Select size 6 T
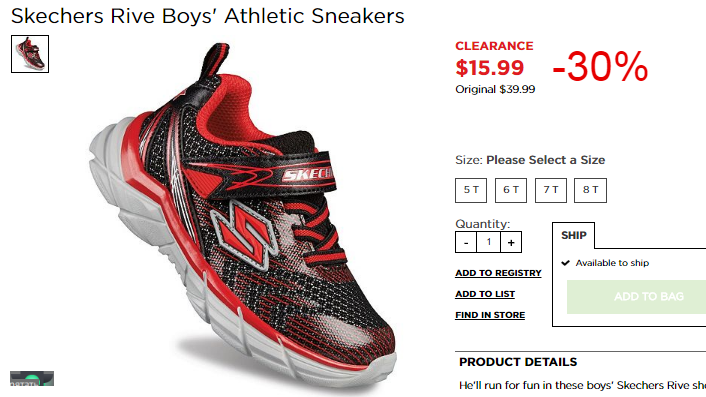This screenshot has width=706, height=397. click(511, 190)
